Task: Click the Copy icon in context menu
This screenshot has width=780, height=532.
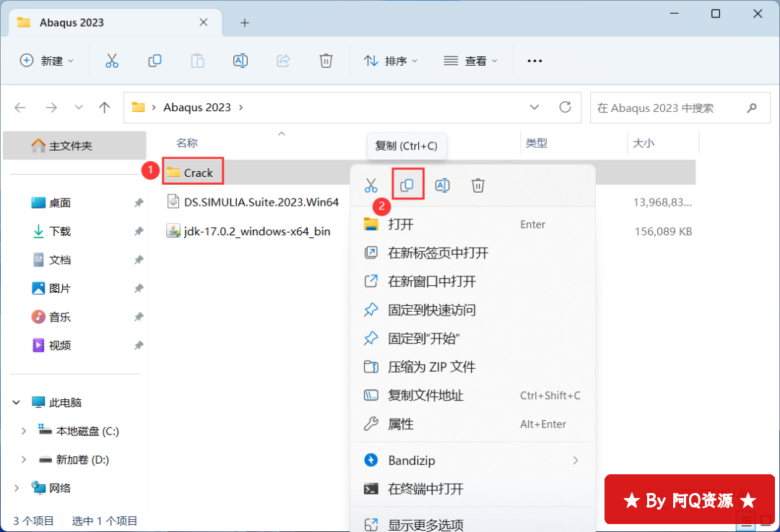Action: click(407, 186)
